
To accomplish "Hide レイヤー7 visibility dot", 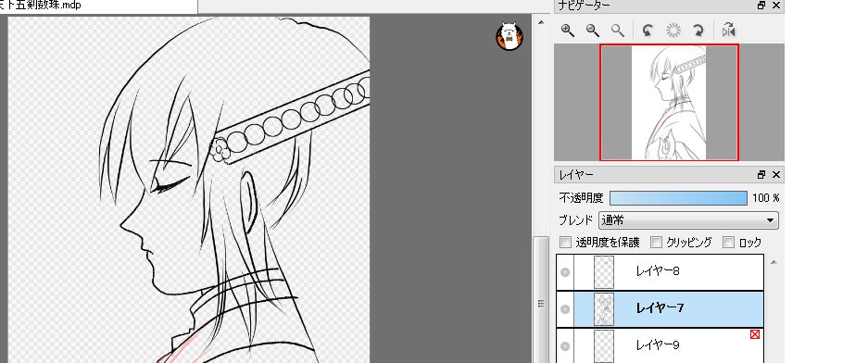I will [565, 309].
